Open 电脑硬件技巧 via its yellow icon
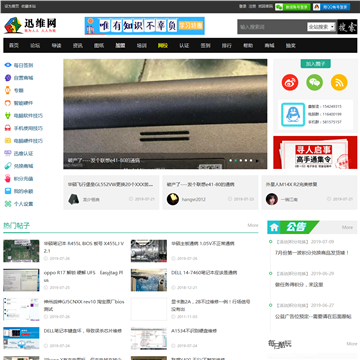 8,141
